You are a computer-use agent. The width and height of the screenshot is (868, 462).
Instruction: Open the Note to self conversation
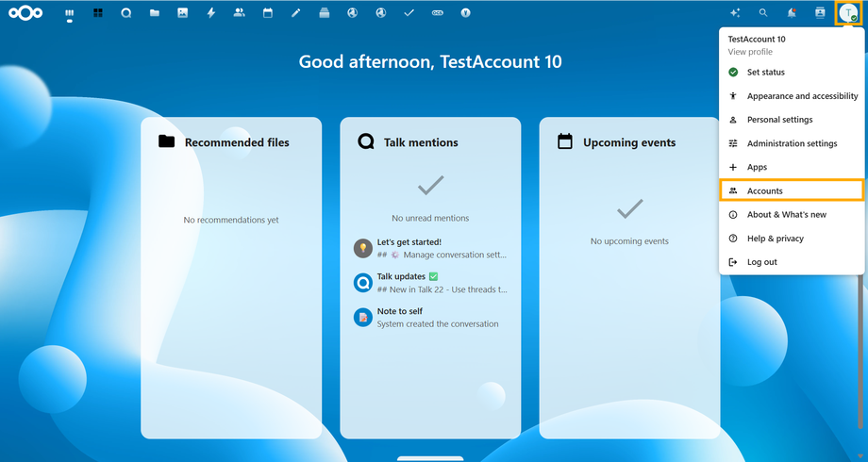(x=430, y=318)
